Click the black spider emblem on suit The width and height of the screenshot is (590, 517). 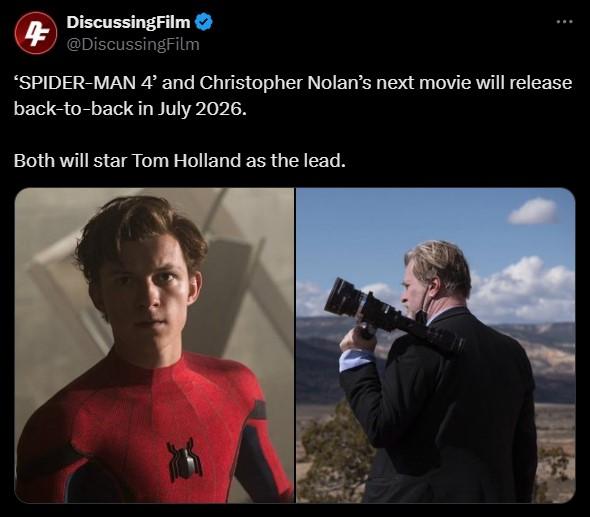tap(184, 459)
